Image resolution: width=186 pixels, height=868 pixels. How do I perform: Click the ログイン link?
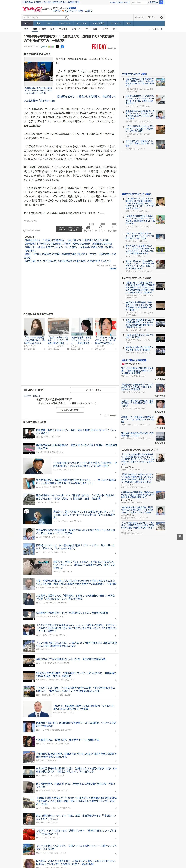point(57,11)
